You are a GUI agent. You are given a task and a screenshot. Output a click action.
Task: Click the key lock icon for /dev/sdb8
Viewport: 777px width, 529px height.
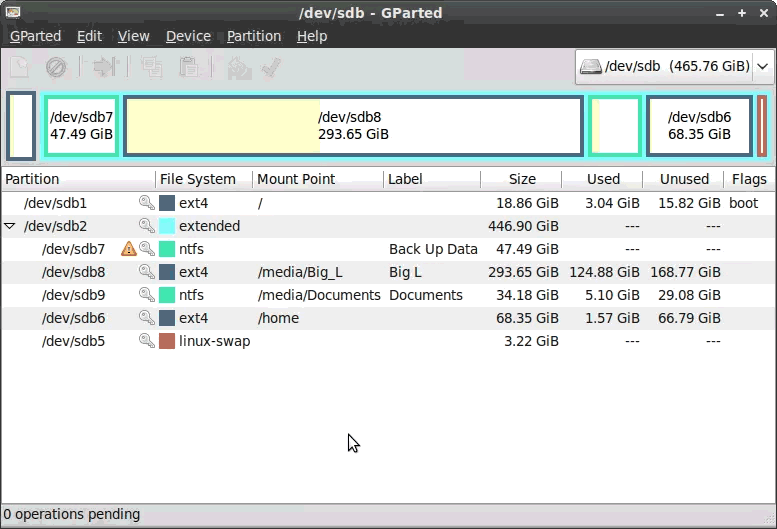pyautogui.click(x=147, y=271)
